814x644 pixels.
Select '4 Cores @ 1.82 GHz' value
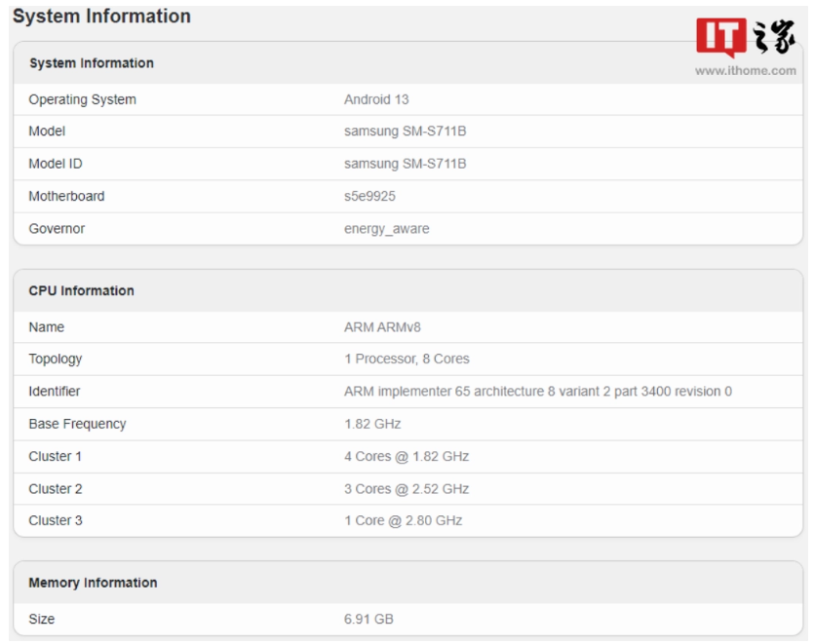[x=407, y=457]
